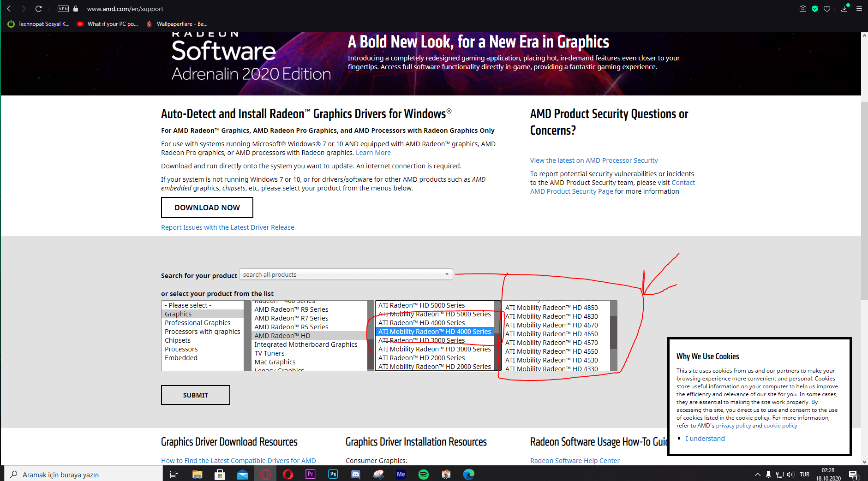
Task: Pick ATI Mobility Radeon HD 4650
Action: tap(557, 334)
